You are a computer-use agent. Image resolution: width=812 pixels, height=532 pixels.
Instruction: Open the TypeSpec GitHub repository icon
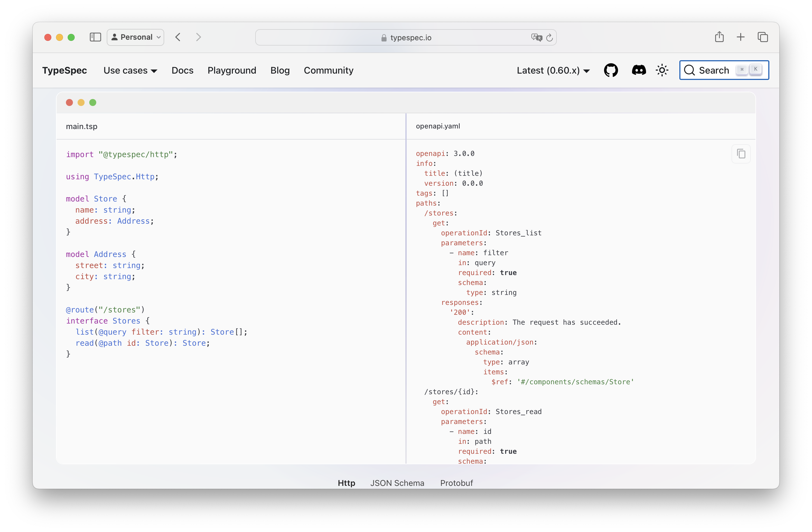[611, 70]
